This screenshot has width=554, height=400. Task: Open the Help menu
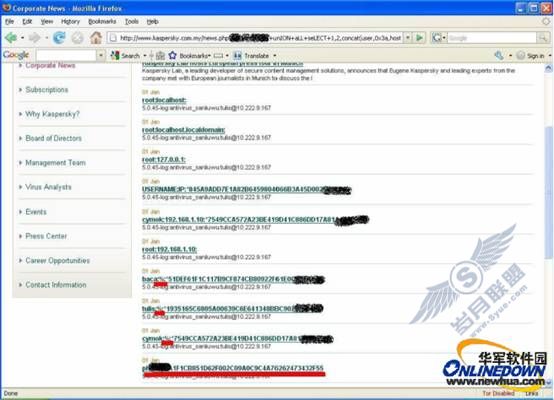tap(152, 22)
